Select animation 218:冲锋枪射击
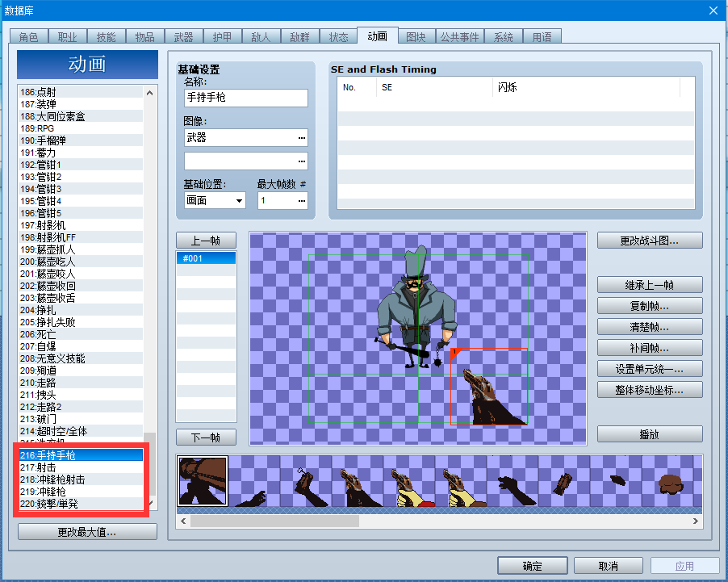The width and height of the screenshot is (728, 582). tap(81, 479)
